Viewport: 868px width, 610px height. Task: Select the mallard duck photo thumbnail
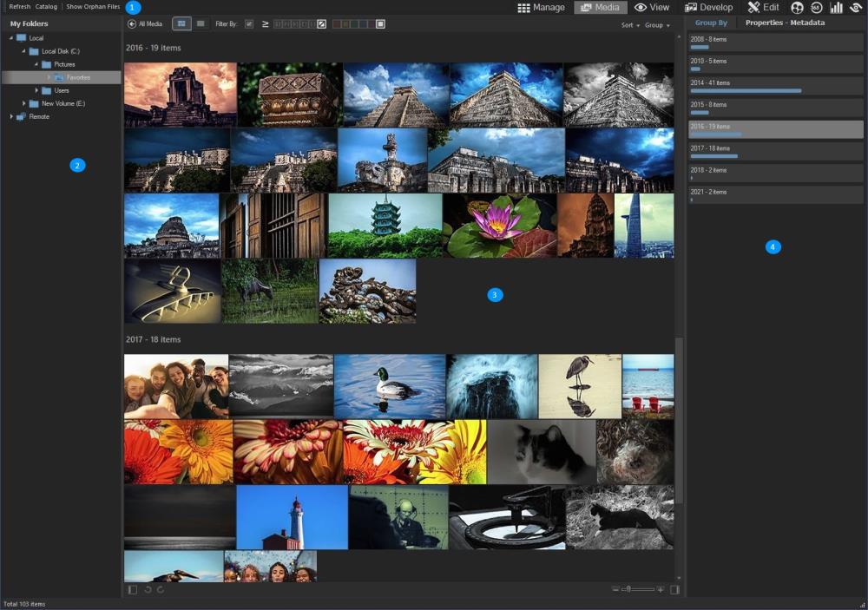click(390, 385)
